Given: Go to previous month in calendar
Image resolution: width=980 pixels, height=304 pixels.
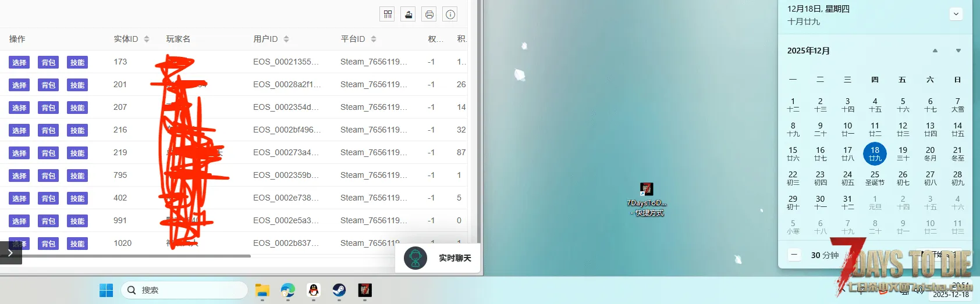Looking at the screenshot, I should [x=935, y=51].
